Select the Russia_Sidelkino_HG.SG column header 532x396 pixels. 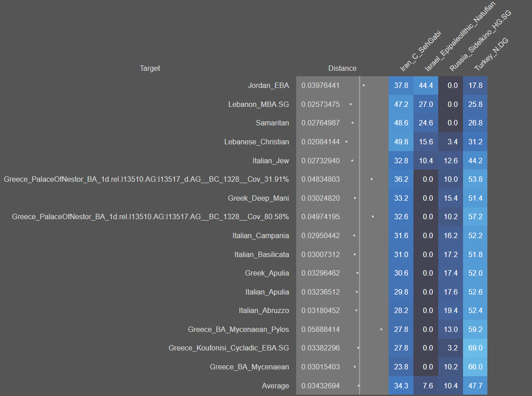tap(480, 41)
